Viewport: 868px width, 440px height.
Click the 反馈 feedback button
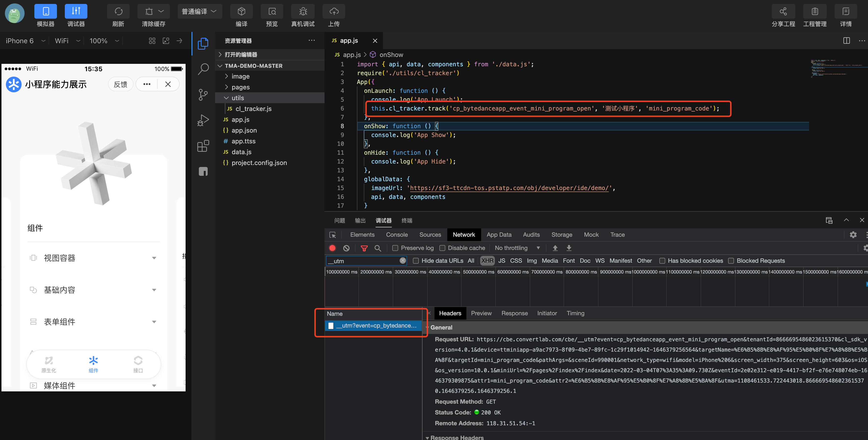coord(121,84)
